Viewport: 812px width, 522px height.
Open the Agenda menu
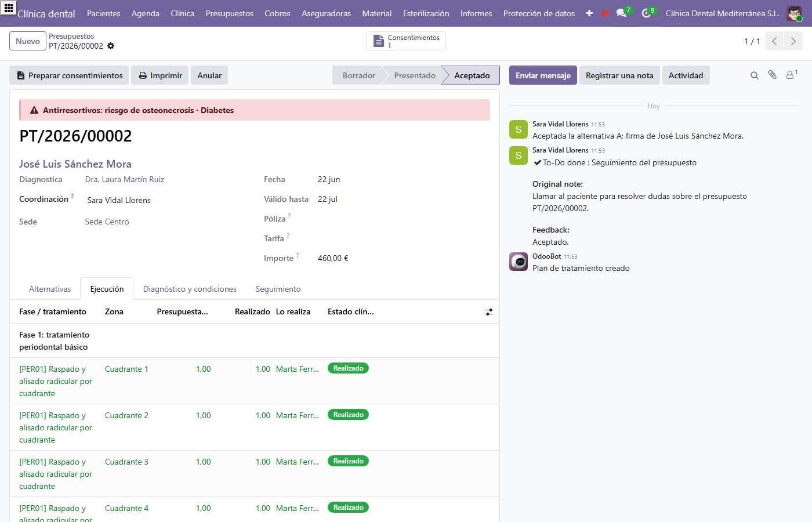pyautogui.click(x=146, y=13)
